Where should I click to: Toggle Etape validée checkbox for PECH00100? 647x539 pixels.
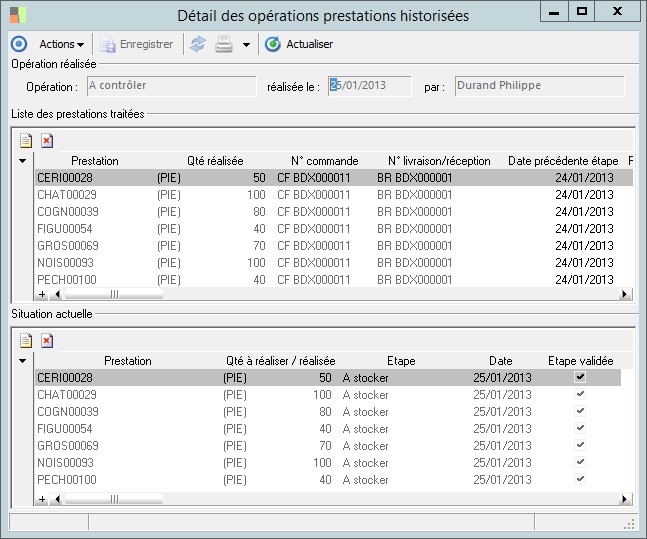click(x=580, y=480)
